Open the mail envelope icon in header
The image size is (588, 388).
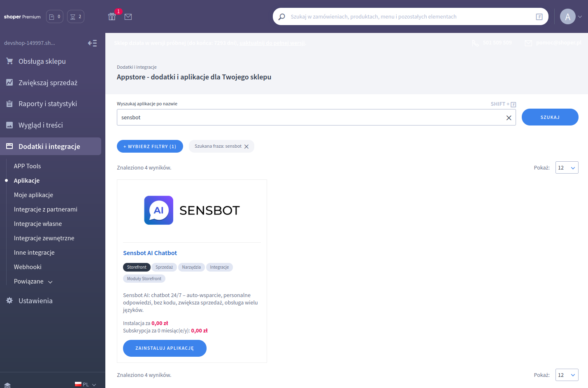coord(128,17)
